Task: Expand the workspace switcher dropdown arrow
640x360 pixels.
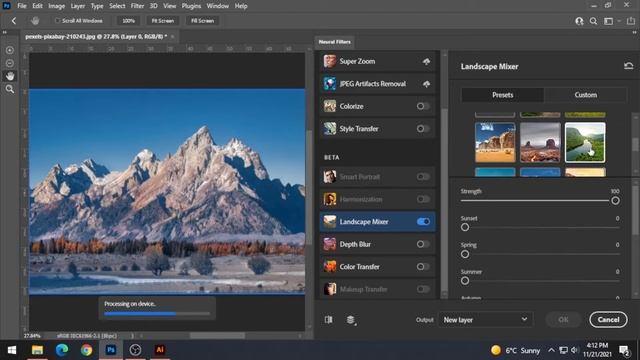Action: (619, 21)
